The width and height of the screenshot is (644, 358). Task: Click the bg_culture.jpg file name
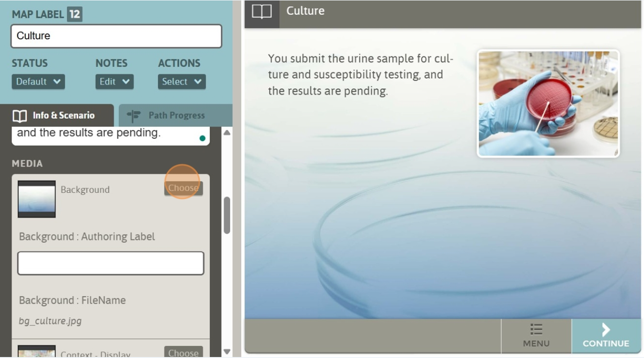(x=50, y=321)
